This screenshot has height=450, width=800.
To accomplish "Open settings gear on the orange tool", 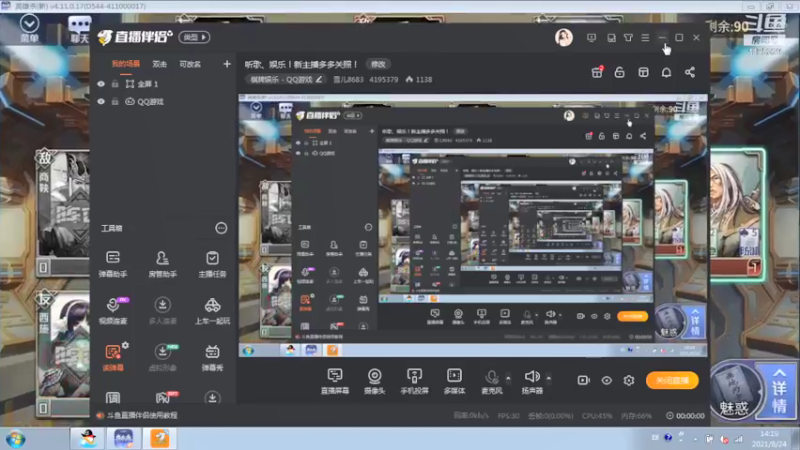I will click(126, 345).
